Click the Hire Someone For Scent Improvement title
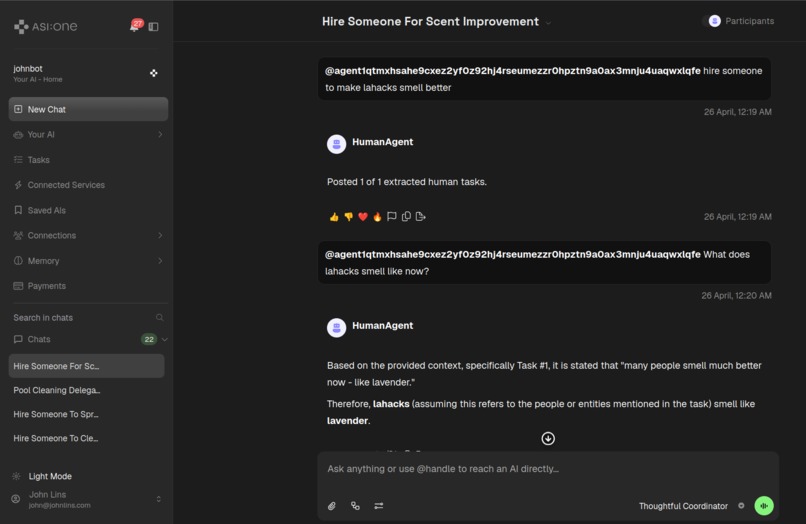 click(430, 22)
